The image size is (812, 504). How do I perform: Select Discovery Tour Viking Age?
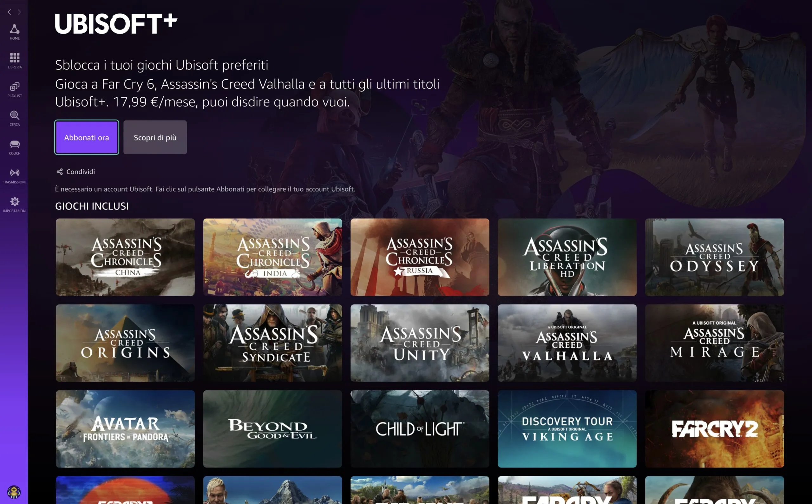point(567,429)
